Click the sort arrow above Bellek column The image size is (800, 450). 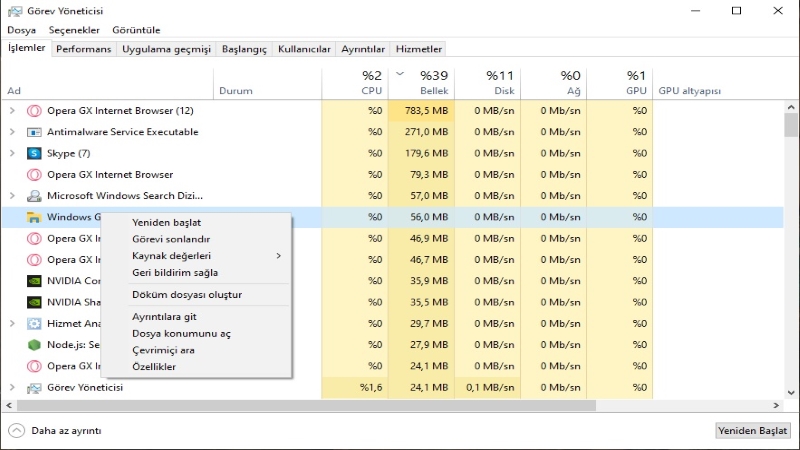[400, 74]
